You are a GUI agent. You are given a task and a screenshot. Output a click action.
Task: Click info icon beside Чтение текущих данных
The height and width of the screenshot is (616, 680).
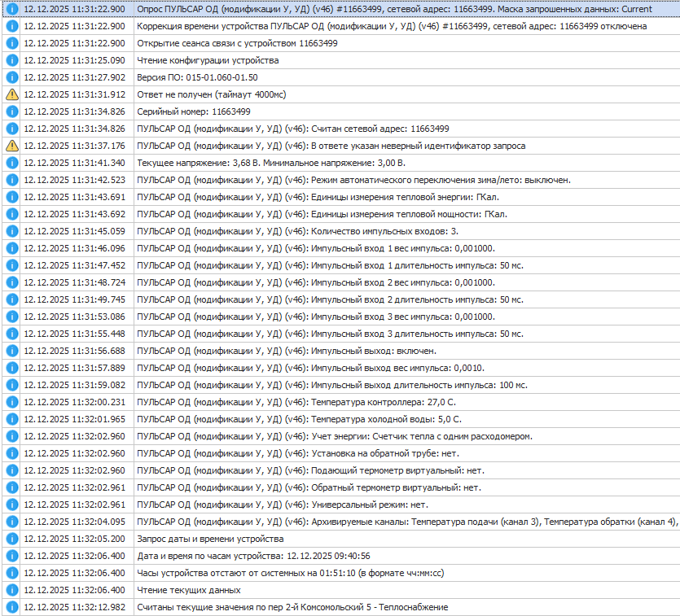tap(11, 590)
